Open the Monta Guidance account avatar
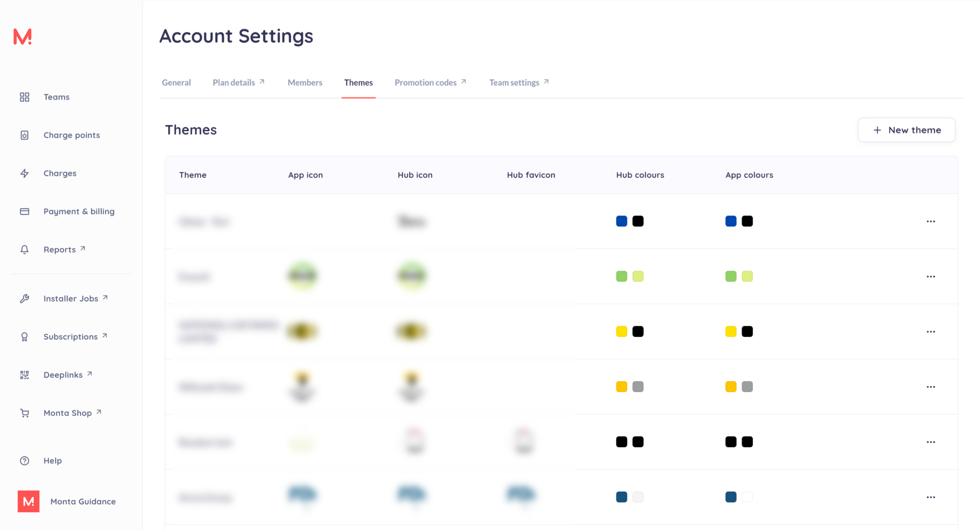The image size is (980, 530). 29,501
